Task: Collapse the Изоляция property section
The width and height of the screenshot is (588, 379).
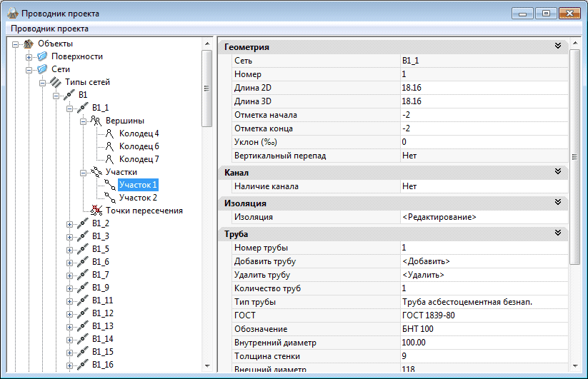Action: point(558,202)
